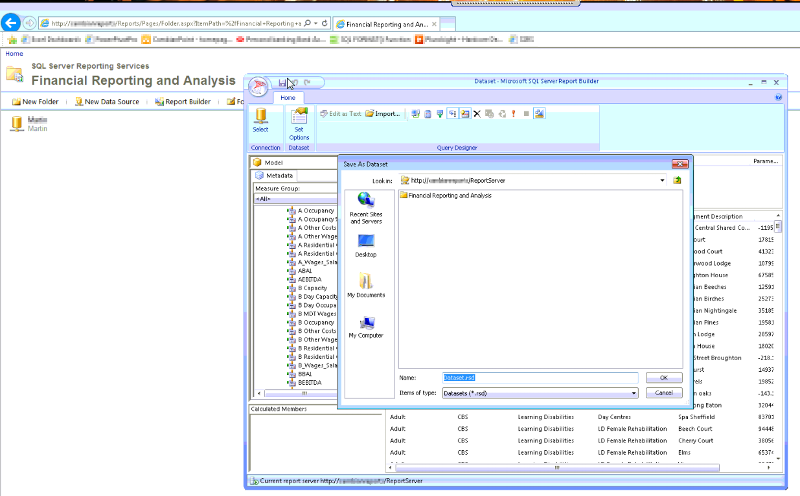The height and width of the screenshot is (496, 800).
Task: Close the Save As Dataset dialog
Action: (680, 164)
